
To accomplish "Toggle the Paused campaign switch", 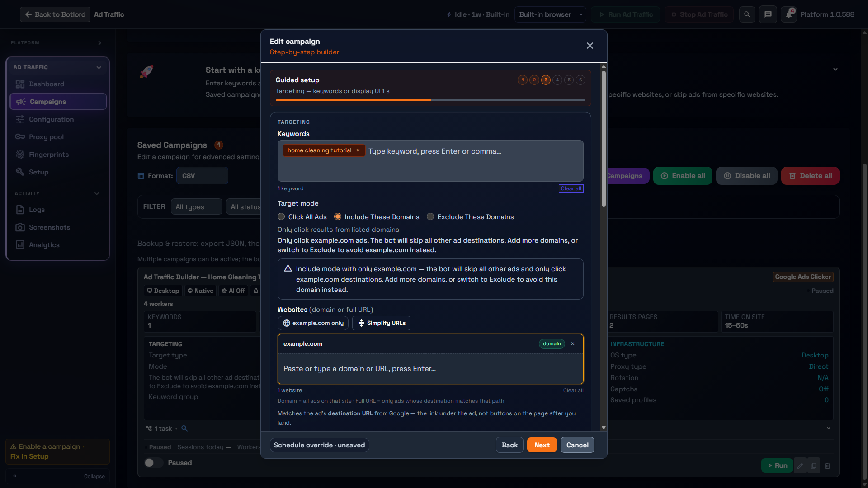I will (153, 463).
